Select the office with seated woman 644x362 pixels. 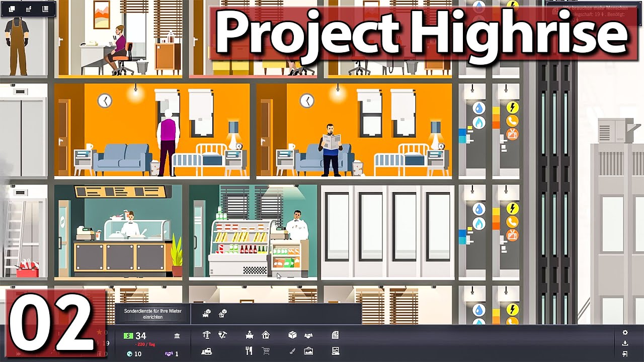pyautogui.click(x=120, y=38)
